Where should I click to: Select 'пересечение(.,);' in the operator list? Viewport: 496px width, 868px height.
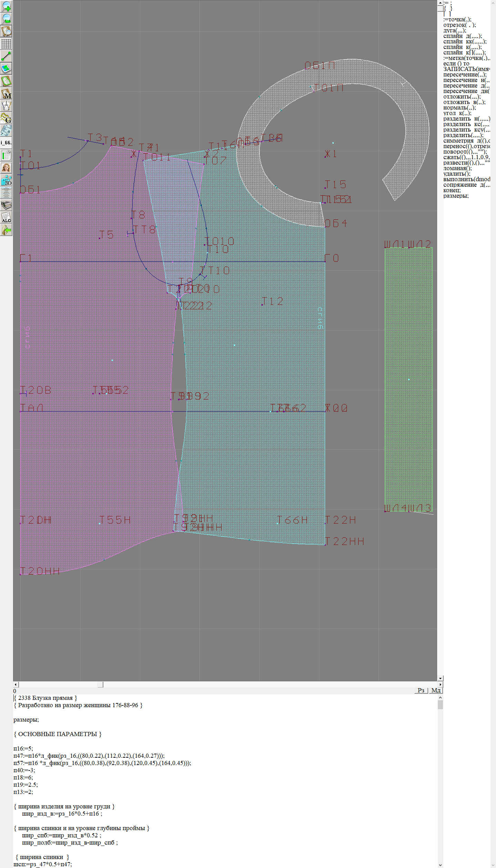pyautogui.click(x=465, y=74)
